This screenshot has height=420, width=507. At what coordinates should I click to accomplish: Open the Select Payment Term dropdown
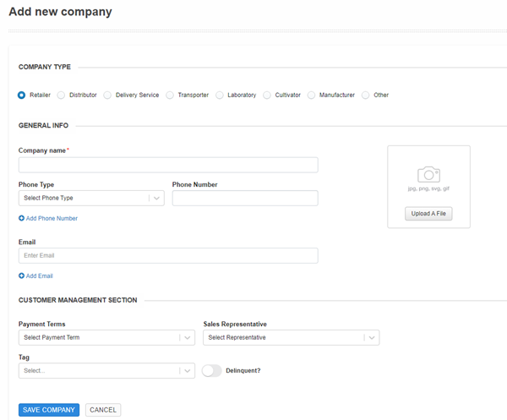pos(106,337)
